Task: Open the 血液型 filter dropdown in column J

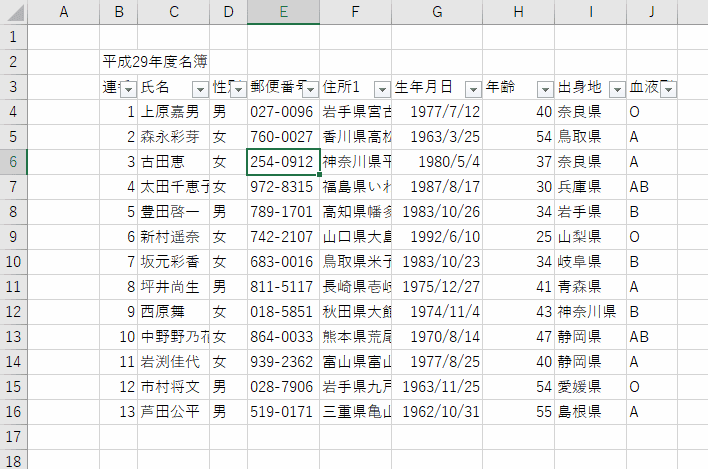Action: 668,89
